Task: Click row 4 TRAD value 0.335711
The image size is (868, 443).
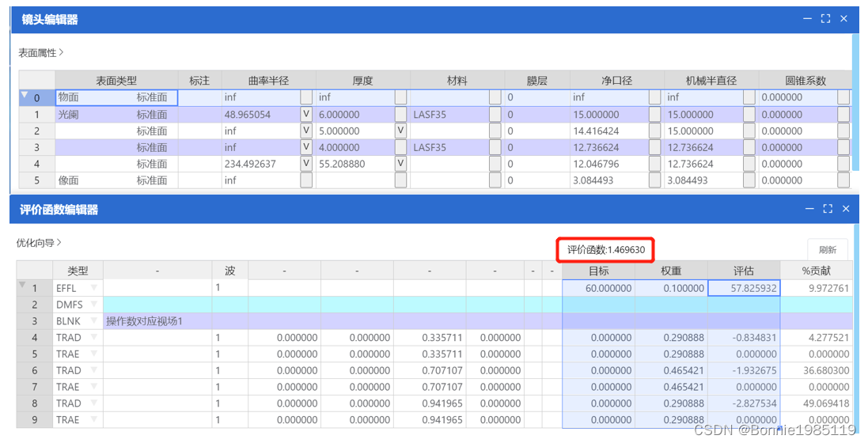Action: [x=430, y=337]
